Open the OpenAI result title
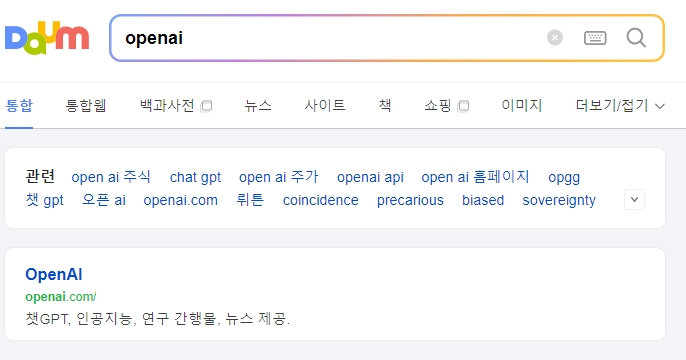686x360 pixels. click(54, 274)
